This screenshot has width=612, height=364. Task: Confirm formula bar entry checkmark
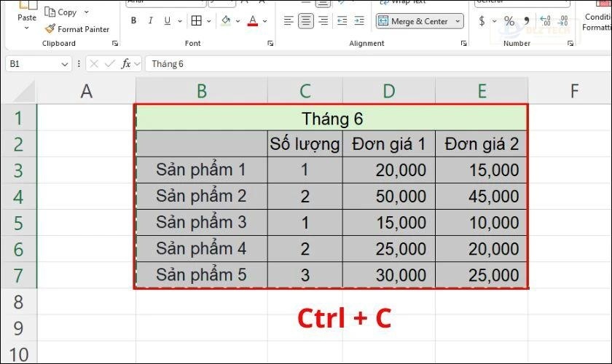[110, 63]
